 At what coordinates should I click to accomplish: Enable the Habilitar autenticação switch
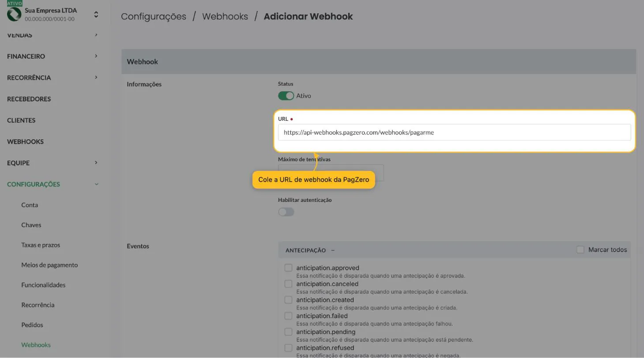(x=286, y=212)
